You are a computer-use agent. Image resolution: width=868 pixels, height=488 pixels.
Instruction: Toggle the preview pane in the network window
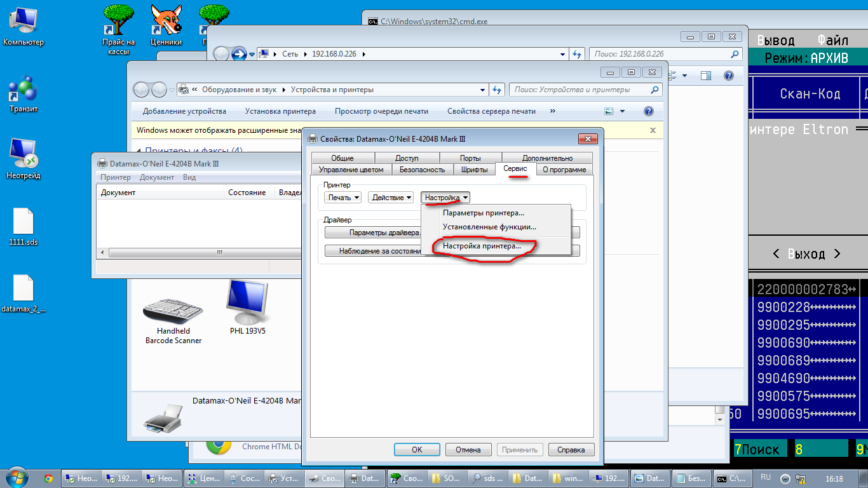click(705, 76)
